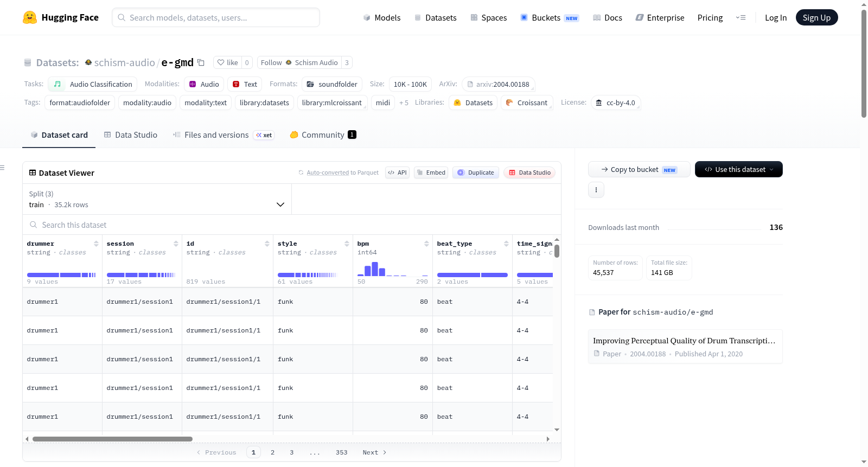Viewport: 868px width, 467px height.
Task: Sort the session column
Action: coord(176,244)
